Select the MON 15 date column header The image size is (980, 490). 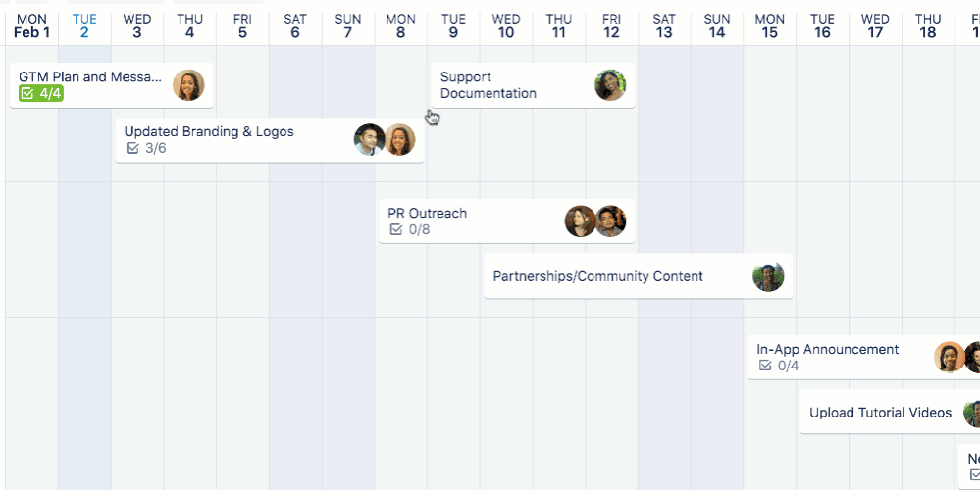pos(770,25)
